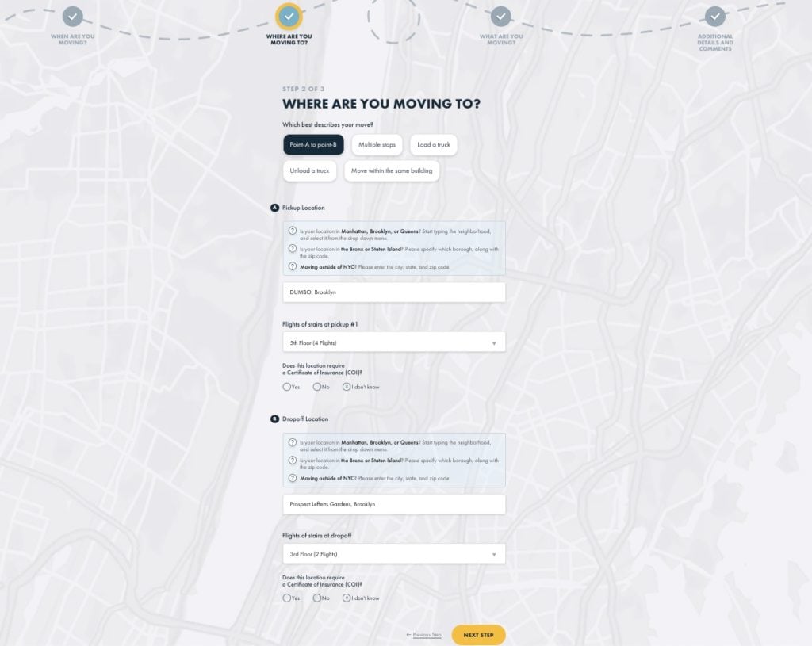Screen dimensions: 812x646
Task: Select 'No' for pickup Certificate of Insurance
Action: pos(317,387)
